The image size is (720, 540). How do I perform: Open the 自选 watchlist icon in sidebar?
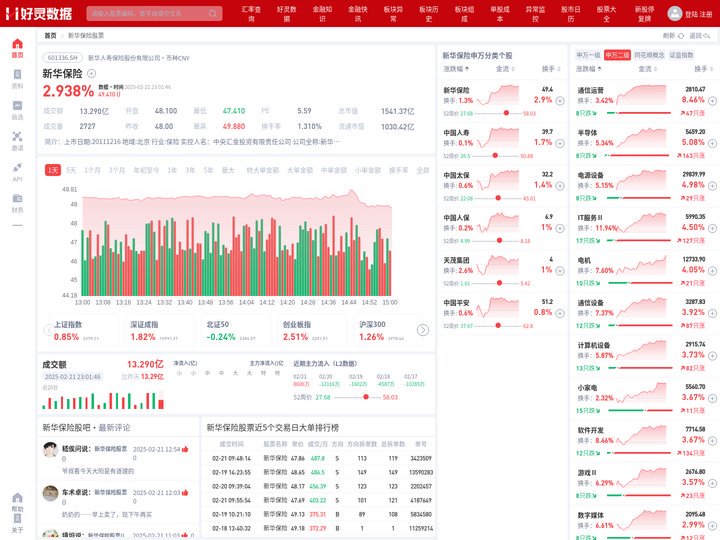[x=17, y=105]
